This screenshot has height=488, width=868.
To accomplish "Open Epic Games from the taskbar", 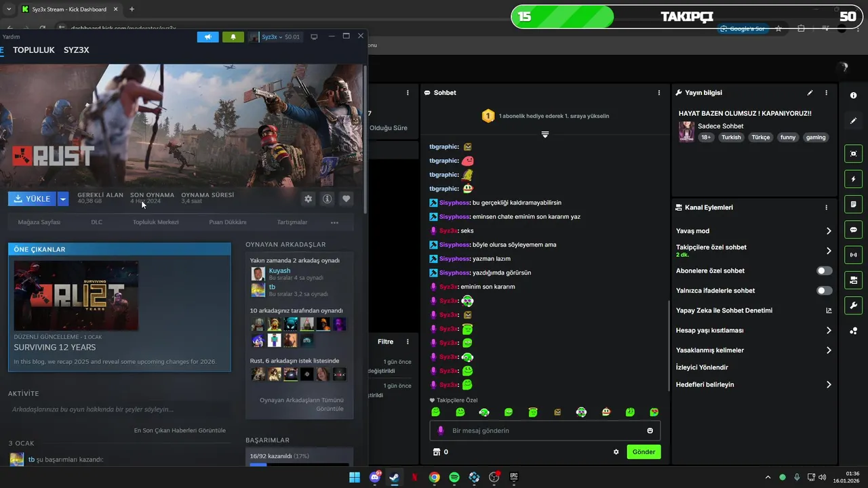I will [x=514, y=477].
